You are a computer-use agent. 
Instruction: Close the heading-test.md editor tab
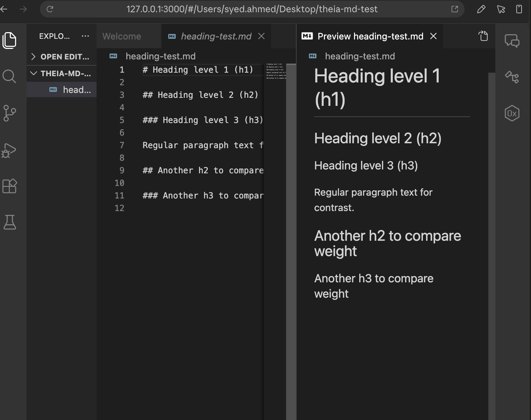(261, 36)
